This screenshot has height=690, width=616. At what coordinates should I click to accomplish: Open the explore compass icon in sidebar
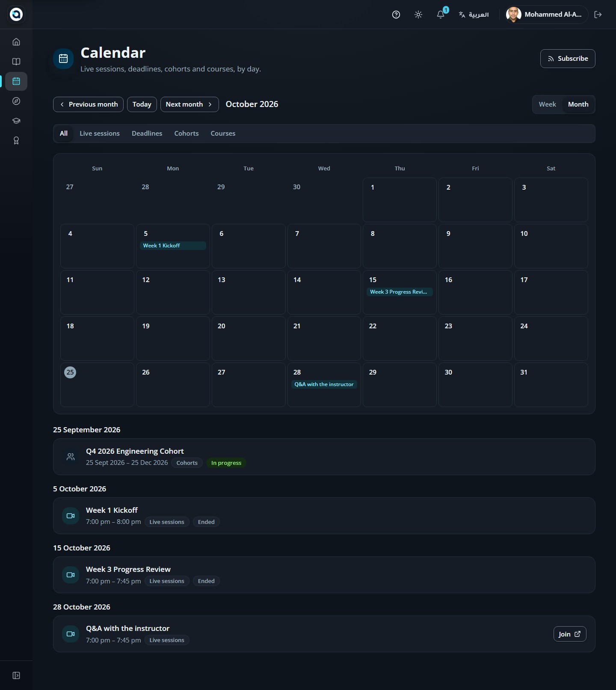click(x=16, y=101)
